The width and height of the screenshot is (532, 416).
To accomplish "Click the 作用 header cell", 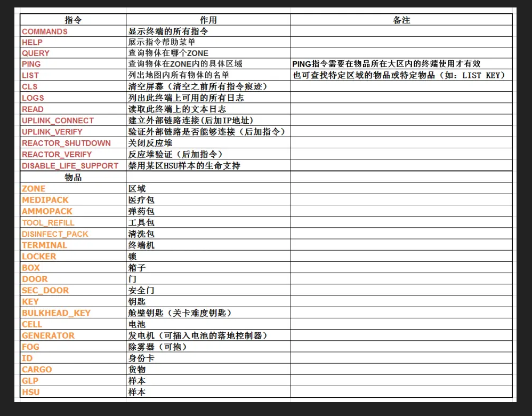I will (208, 20).
